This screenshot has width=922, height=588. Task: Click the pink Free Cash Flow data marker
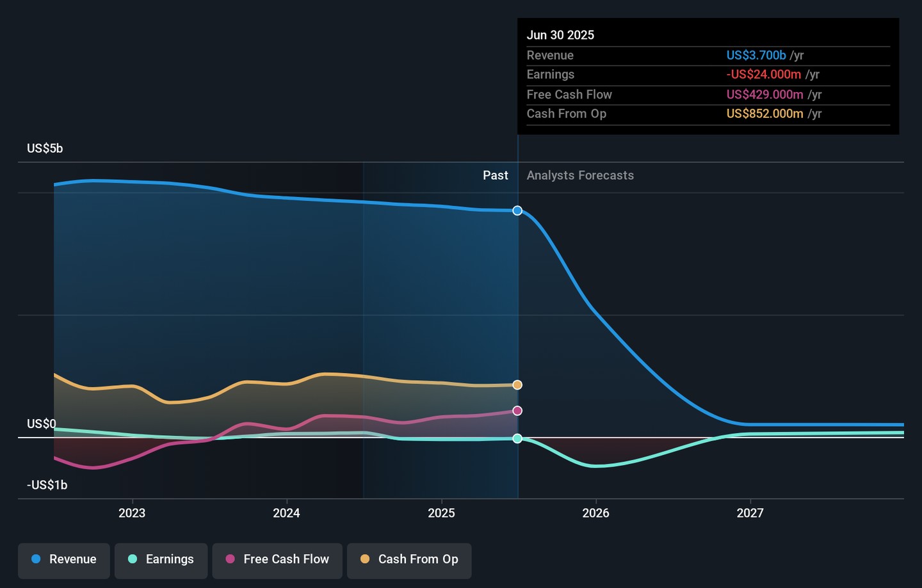pyautogui.click(x=517, y=411)
